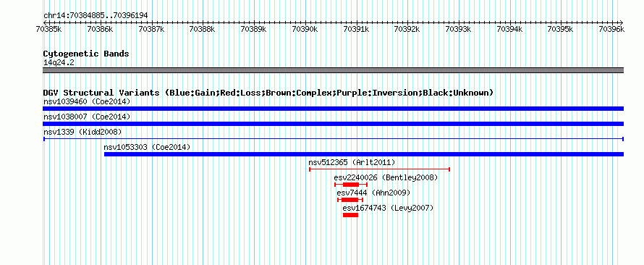Select the red glyph under esv2240026
This screenshot has height=265, width=644.
pyautogui.click(x=351, y=185)
